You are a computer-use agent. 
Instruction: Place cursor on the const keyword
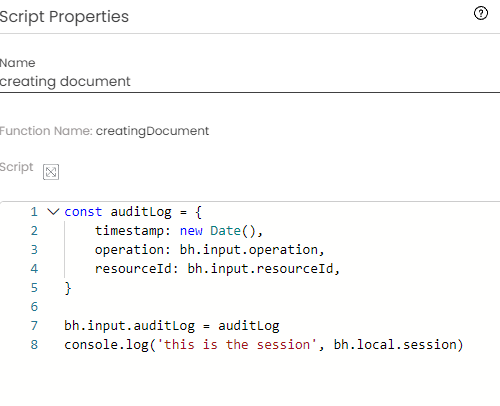click(x=83, y=212)
